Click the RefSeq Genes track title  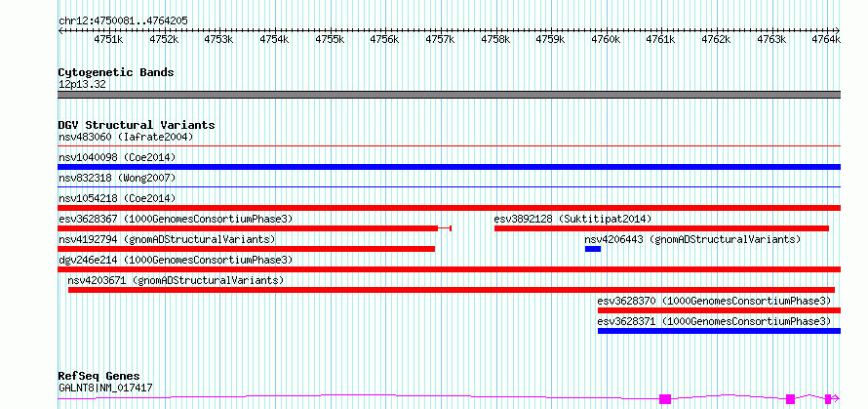click(99, 377)
